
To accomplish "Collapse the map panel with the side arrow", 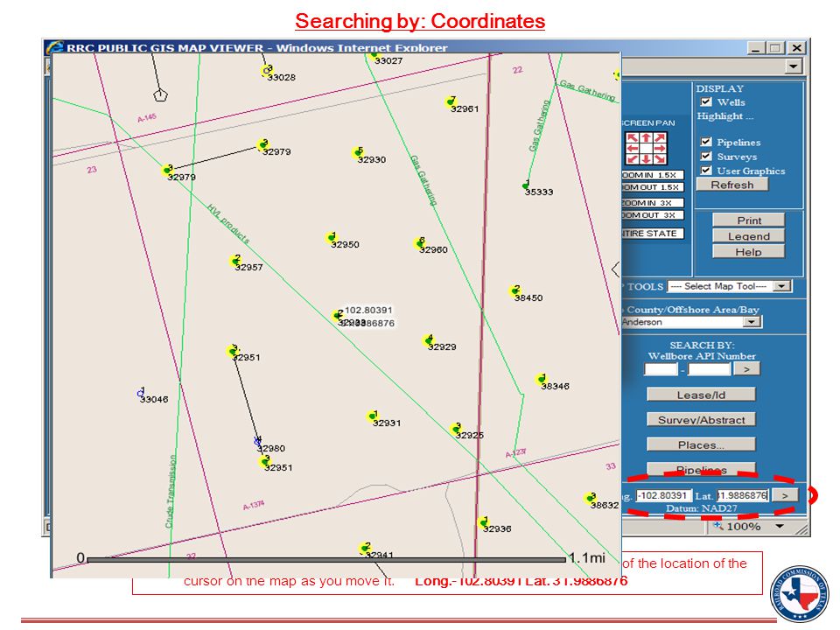I will click(615, 269).
